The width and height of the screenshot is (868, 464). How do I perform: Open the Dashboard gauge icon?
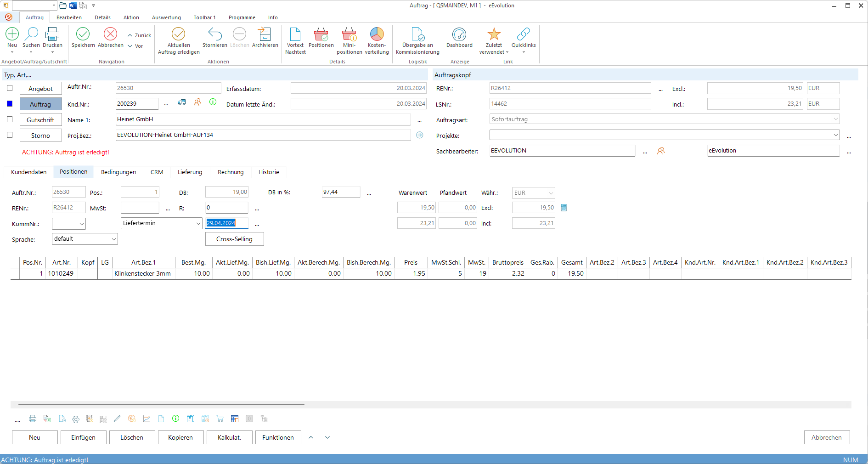[x=459, y=34]
